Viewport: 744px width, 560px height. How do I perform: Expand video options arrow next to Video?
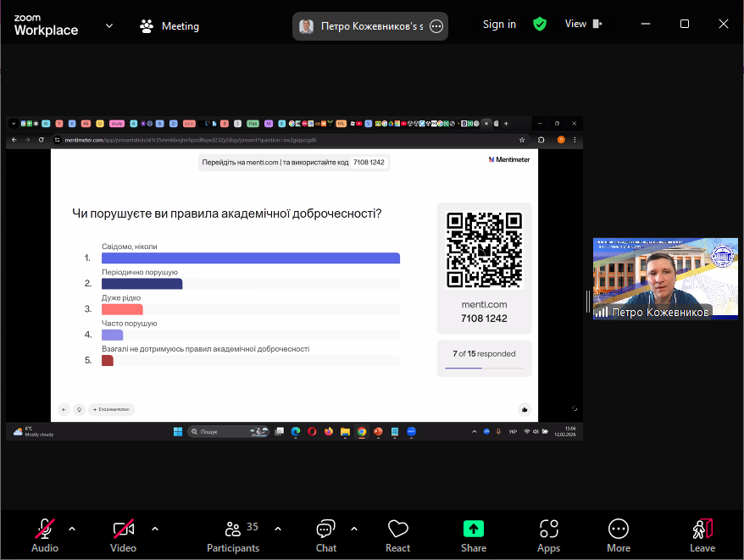click(155, 529)
